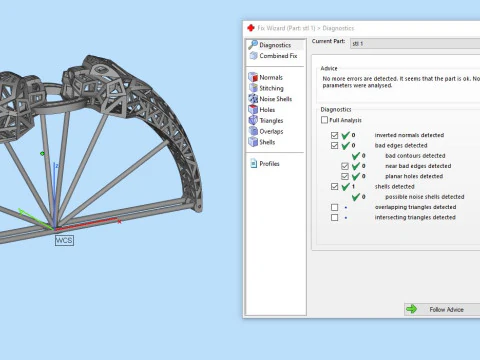Viewport: 480px width, 360px height.
Task: Toggle bad edges detected checkbox
Action: pyautogui.click(x=334, y=146)
